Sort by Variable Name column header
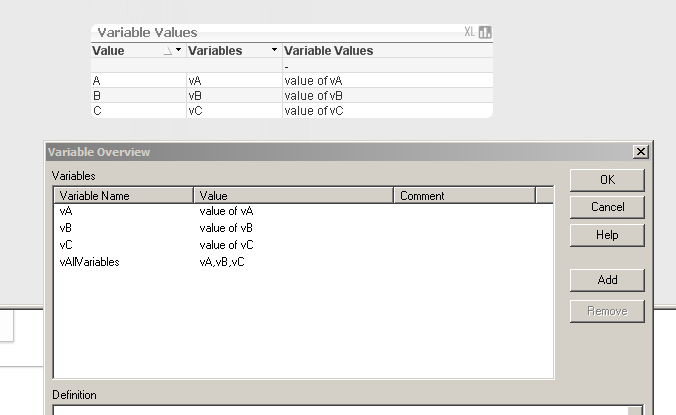The width and height of the screenshot is (676, 415). 124,196
